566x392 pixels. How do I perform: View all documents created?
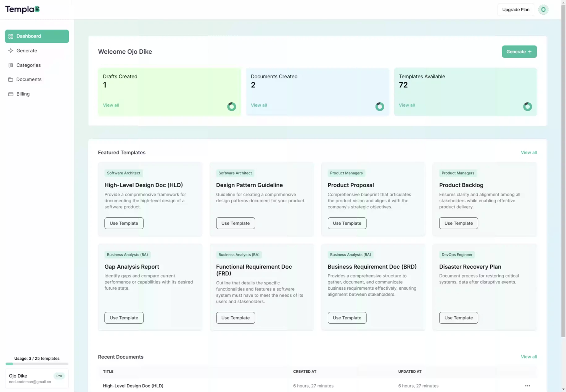click(x=259, y=105)
